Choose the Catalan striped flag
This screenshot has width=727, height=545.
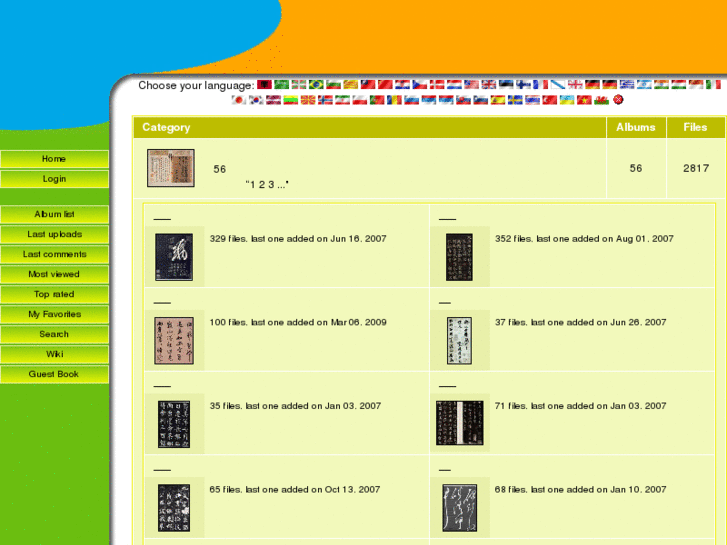coord(351,84)
